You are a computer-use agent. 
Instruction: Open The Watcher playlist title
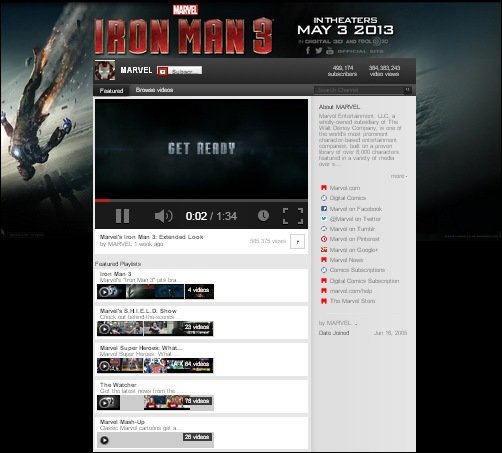(x=118, y=385)
